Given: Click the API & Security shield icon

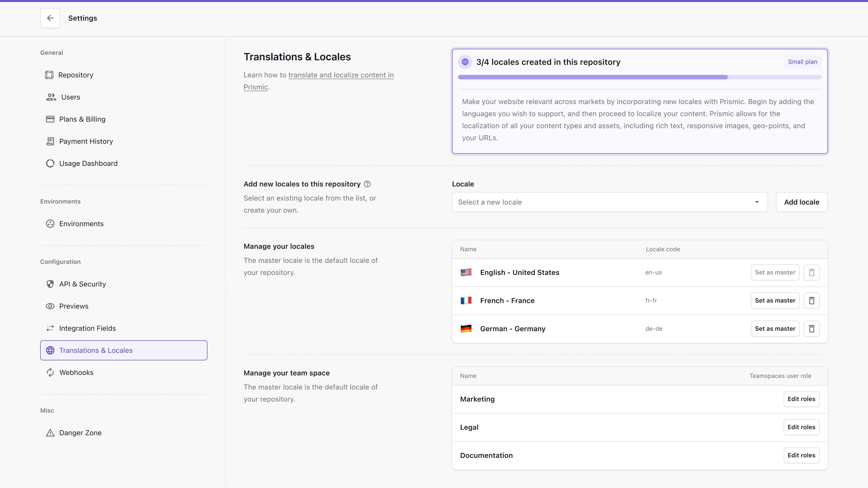Looking at the screenshot, I should point(50,284).
